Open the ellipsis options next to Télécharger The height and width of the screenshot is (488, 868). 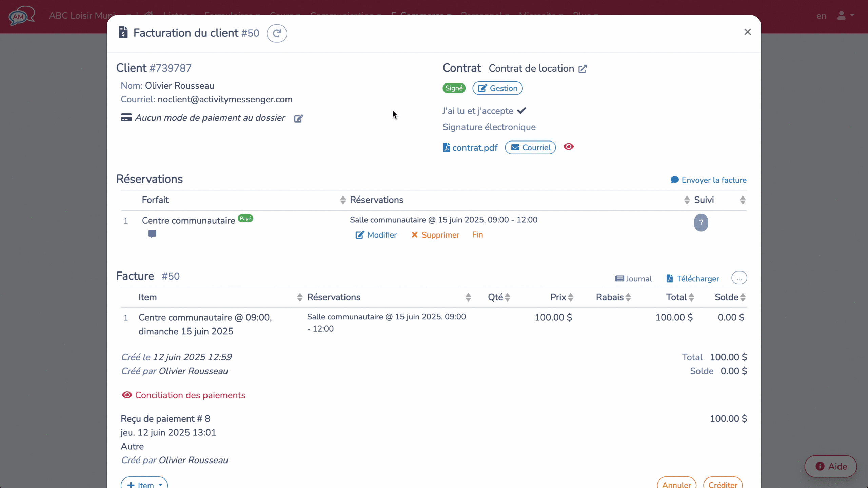click(739, 278)
